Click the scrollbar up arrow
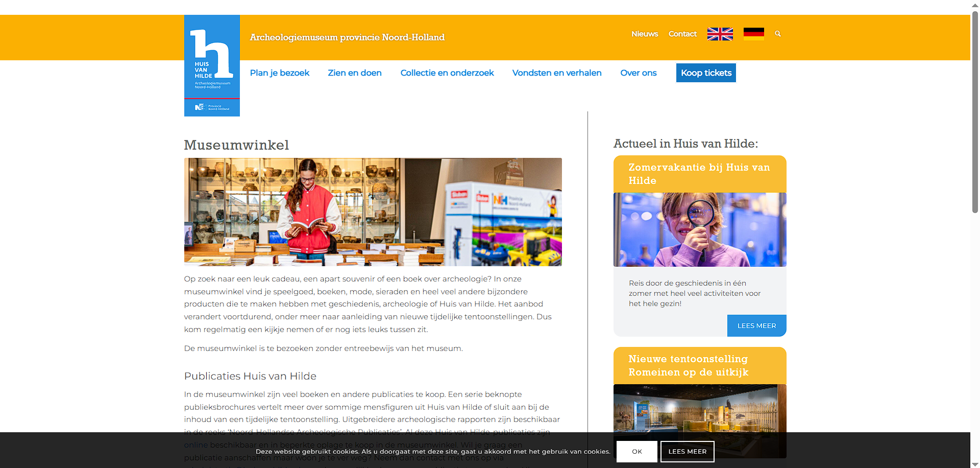The height and width of the screenshot is (468, 980). point(975,5)
